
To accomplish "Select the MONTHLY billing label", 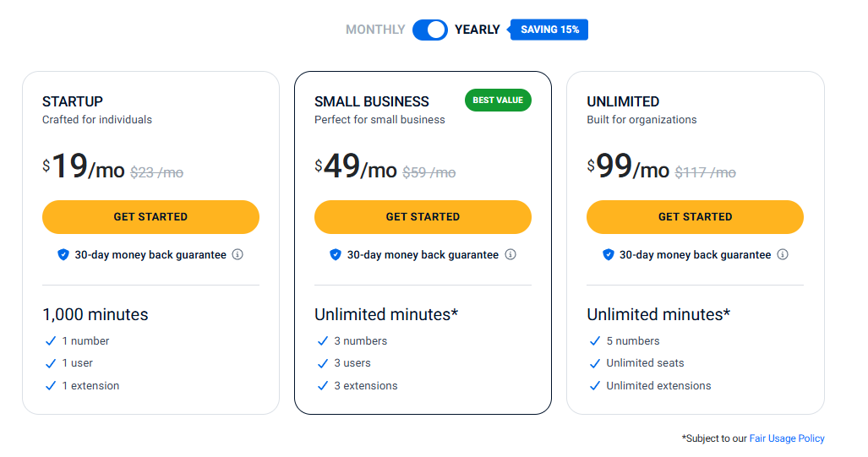I will coord(375,30).
